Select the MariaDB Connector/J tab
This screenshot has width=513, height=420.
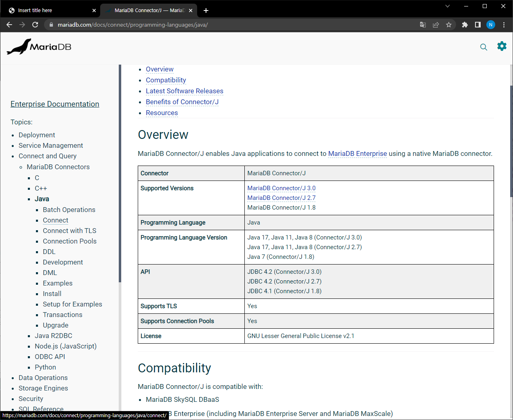pos(148,10)
